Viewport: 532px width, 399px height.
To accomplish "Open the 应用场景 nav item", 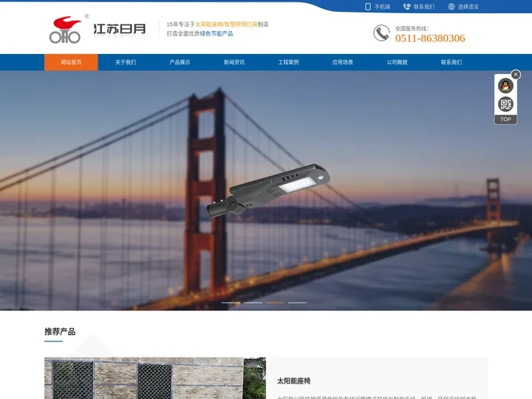I will point(343,62).
